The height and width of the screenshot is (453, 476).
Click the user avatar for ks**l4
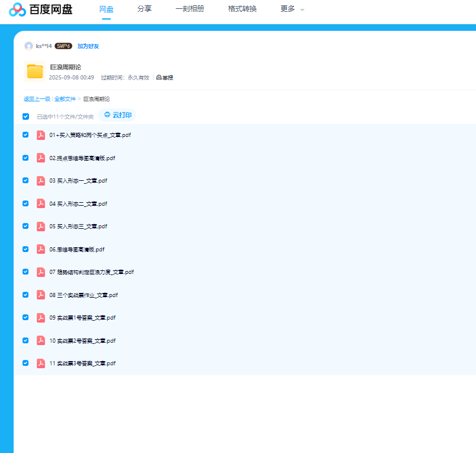(28, 46)
